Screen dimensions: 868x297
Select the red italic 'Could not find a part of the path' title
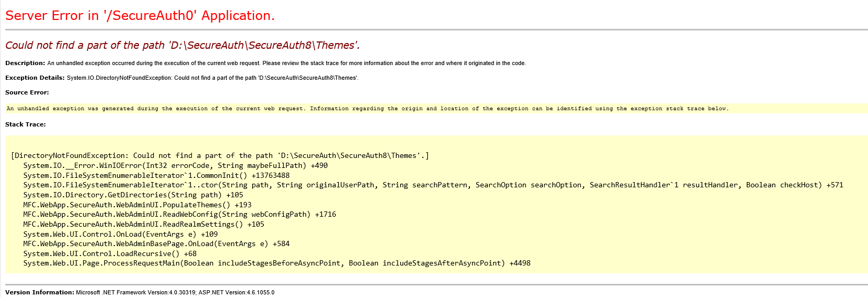[x=183, y=45]
